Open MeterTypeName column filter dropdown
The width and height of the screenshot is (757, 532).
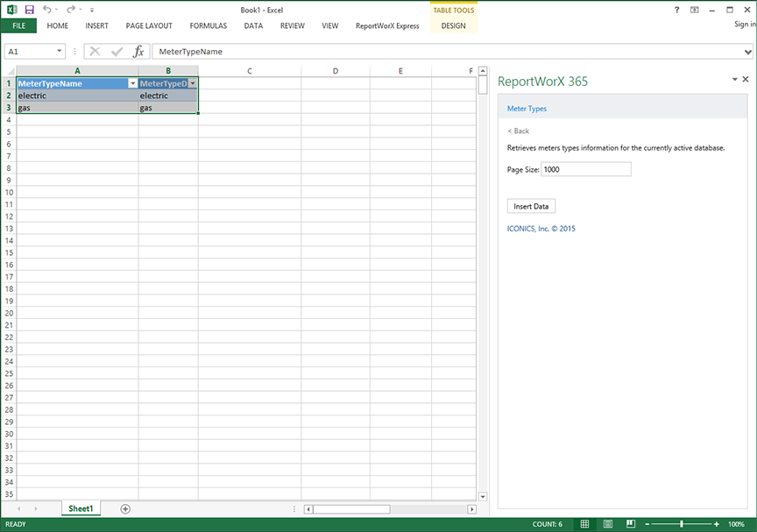(x=132, y=83)
